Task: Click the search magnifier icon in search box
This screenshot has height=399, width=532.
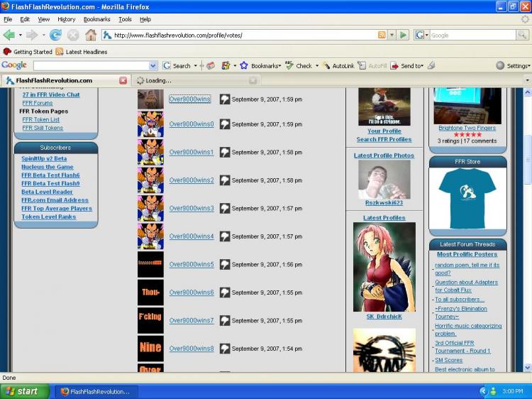Action: pyautogui.click(x=522, y=35)
